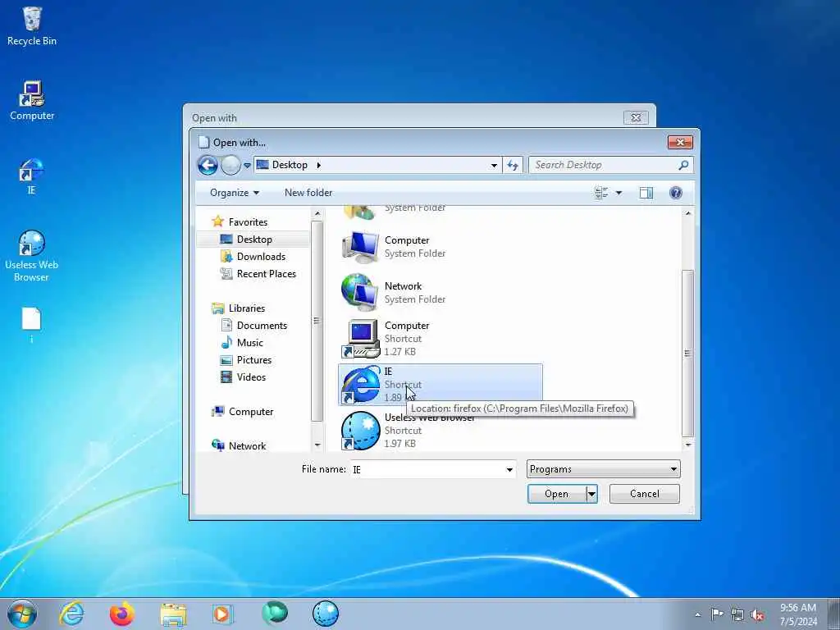Screen dimensions: 840x630
Task: Click New folder in toolbar
Action: coord(308,193)
